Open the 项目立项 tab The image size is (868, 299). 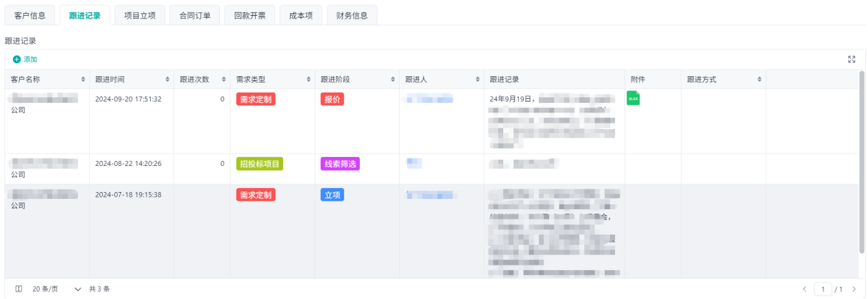140,15
